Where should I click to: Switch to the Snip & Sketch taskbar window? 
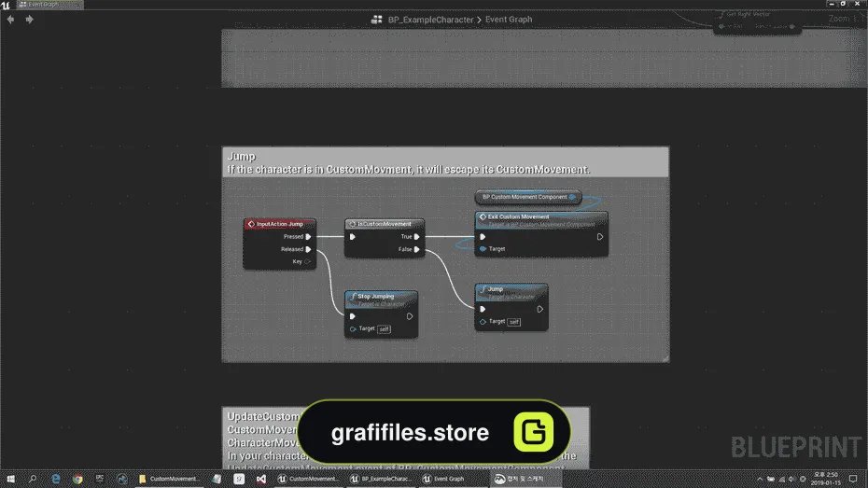[x=525, y=480]
